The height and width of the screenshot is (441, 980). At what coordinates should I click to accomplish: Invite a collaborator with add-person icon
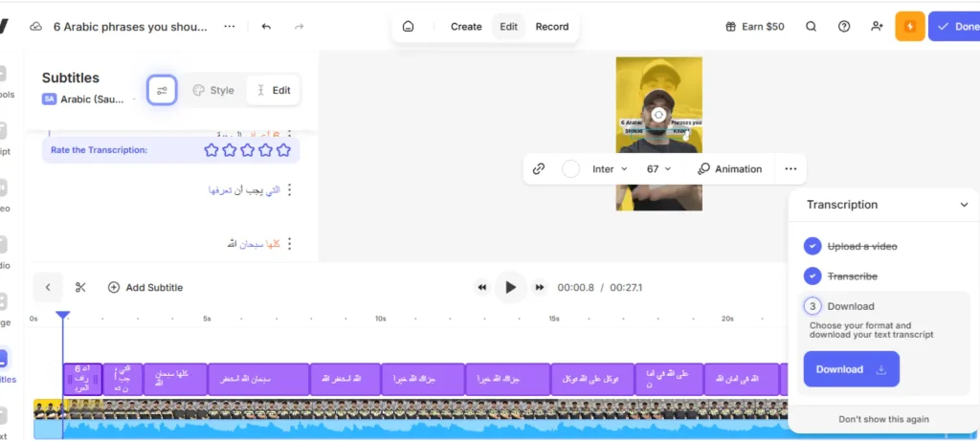click(877, 27)
